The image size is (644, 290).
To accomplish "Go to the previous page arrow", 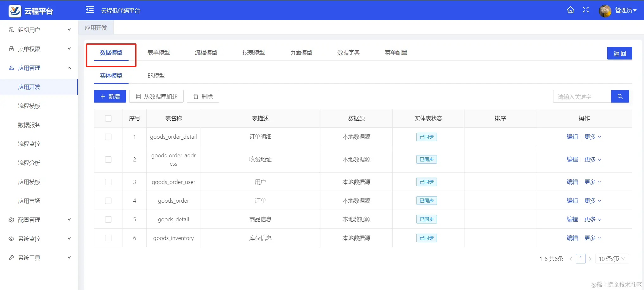I will coord(571,259).
